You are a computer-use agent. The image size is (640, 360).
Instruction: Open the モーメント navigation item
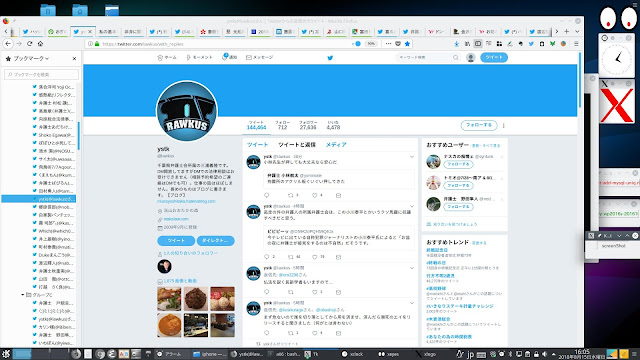click(x=199, y=58)
